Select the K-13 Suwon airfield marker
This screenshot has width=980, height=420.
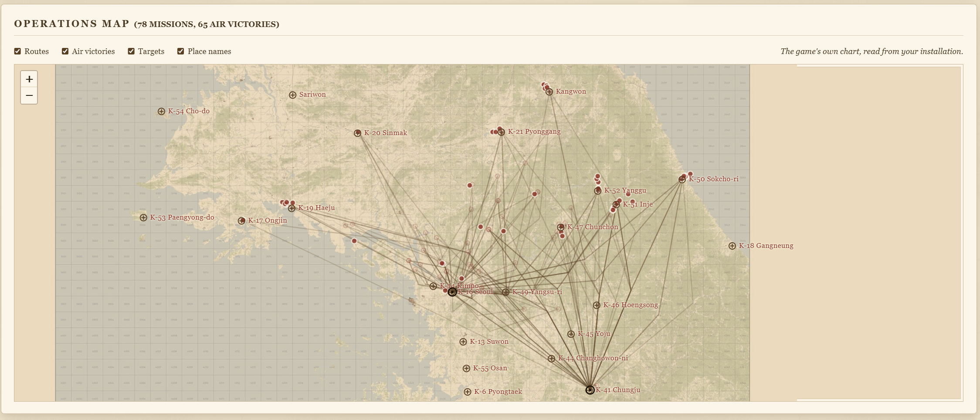tap(463, 342)
